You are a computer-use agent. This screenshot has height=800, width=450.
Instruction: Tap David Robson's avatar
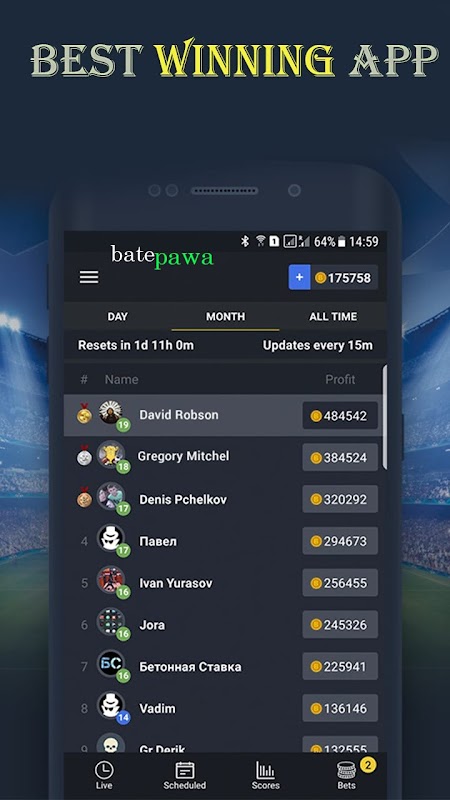110,412
